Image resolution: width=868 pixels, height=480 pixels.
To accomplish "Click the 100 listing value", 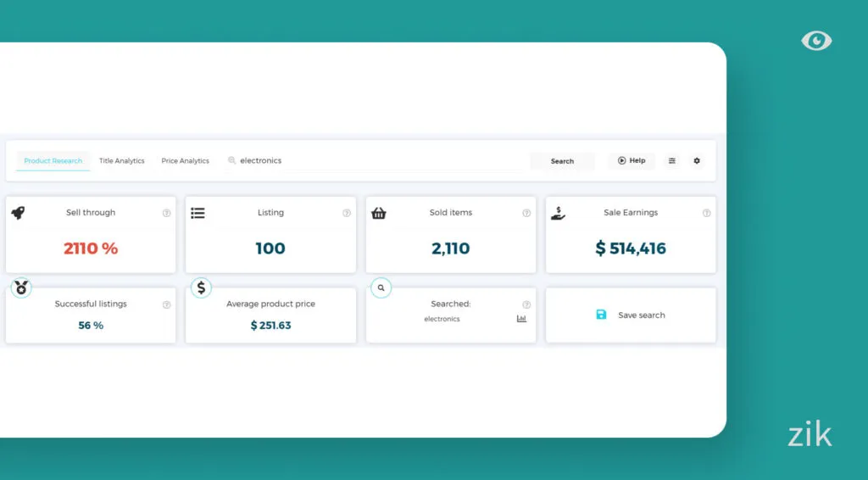I will (270, 248).
